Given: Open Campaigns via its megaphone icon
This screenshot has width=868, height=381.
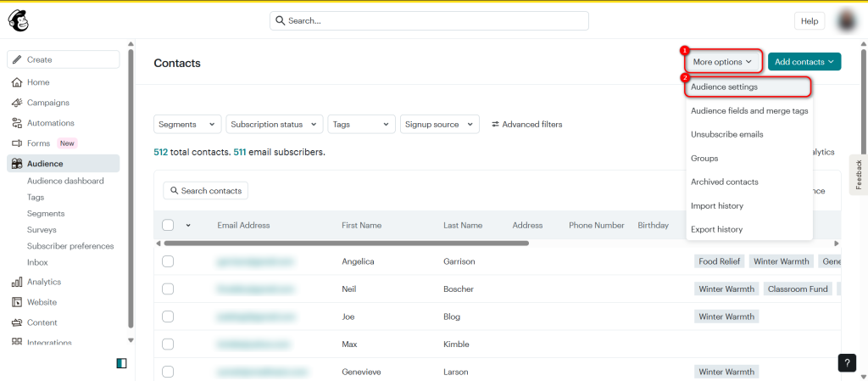Looking at the screenshot, I should [17, 103].
